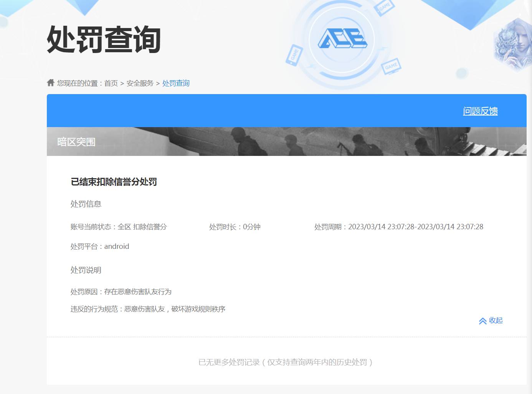The height and width of the screenshot is (394, 532).
Task: Select the 已结束扣除信誉分处罚 heading
Action: (114, 182)
